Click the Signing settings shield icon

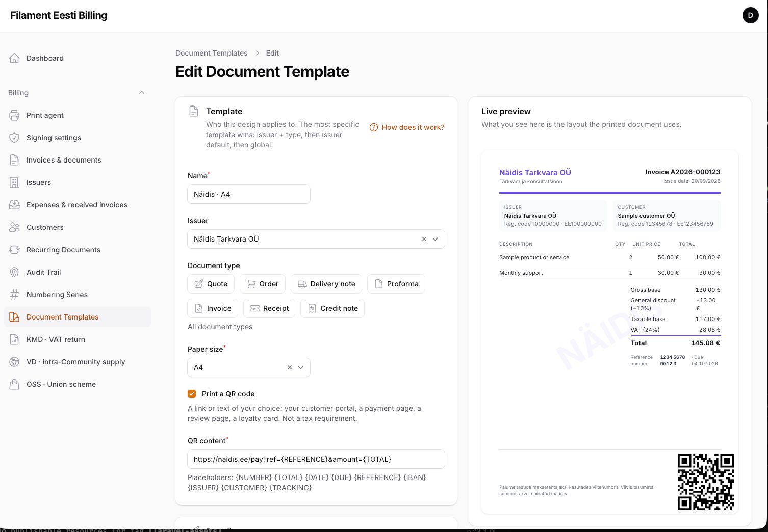tap(14, 138)
